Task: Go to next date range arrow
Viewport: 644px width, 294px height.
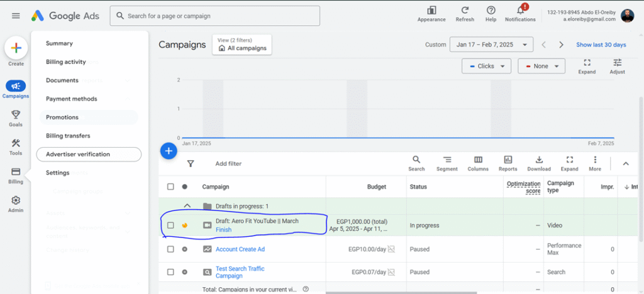Action: pyautogui.click(x=562, y=45)
